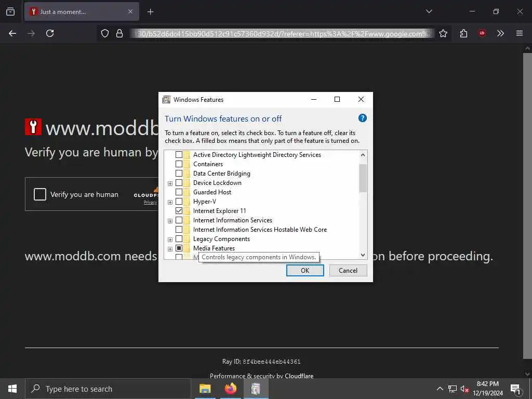Click the folder icon beside Guarded Host

(x=187, y=192)
